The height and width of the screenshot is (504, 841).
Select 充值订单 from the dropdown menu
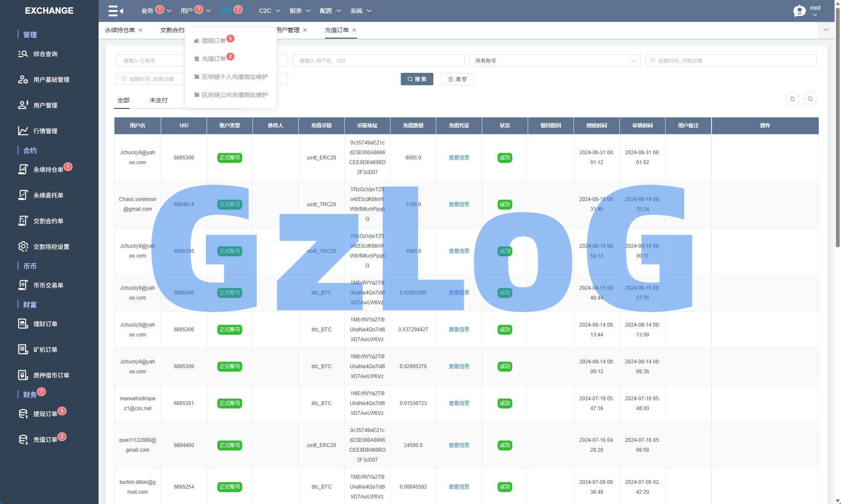[x=213, y=59]
